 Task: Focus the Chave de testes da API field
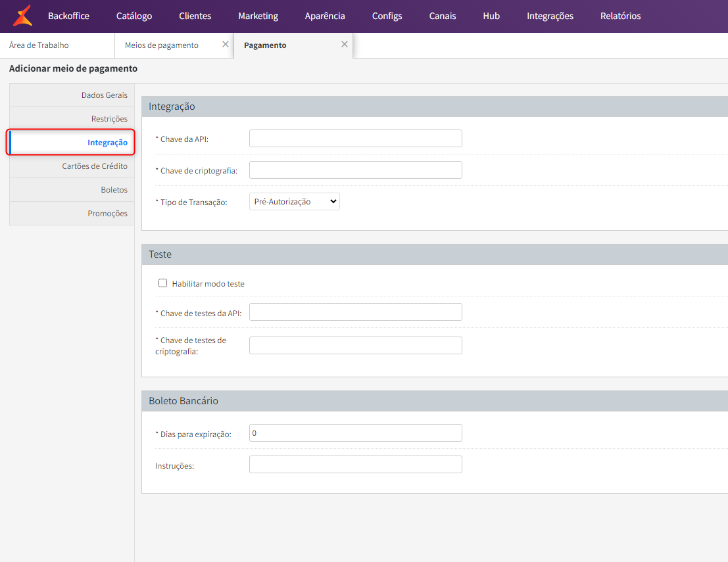[x=356, y=312]
